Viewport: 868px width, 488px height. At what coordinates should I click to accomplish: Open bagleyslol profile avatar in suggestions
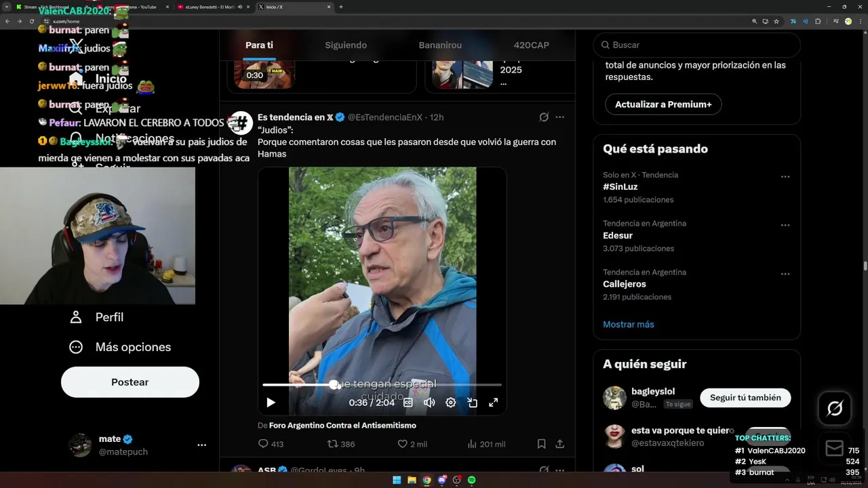pyautogui.click(x=614, y=398)
